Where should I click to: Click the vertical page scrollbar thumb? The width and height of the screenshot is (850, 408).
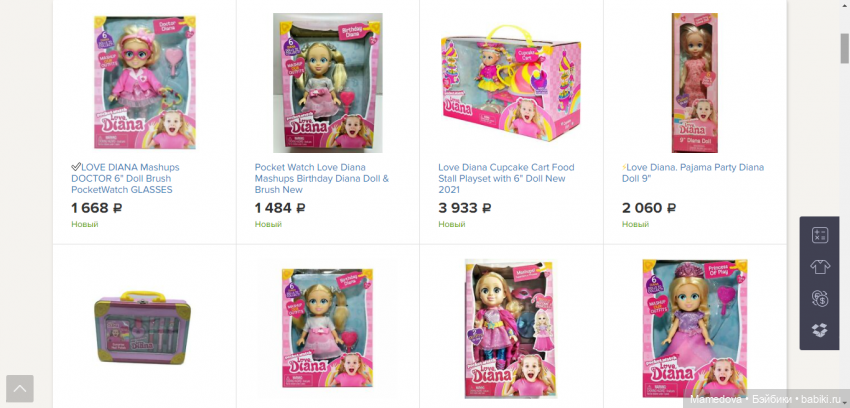coord(845,48)
